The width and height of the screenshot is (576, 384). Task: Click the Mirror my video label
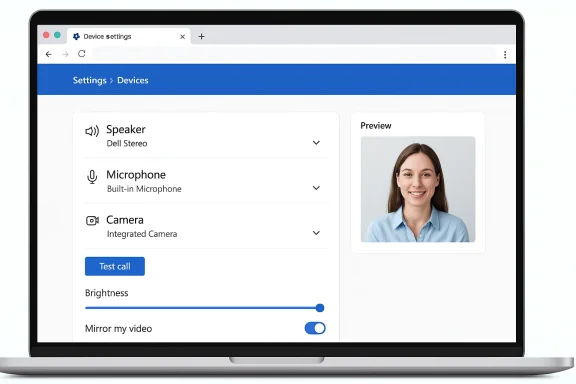[118, 329]
